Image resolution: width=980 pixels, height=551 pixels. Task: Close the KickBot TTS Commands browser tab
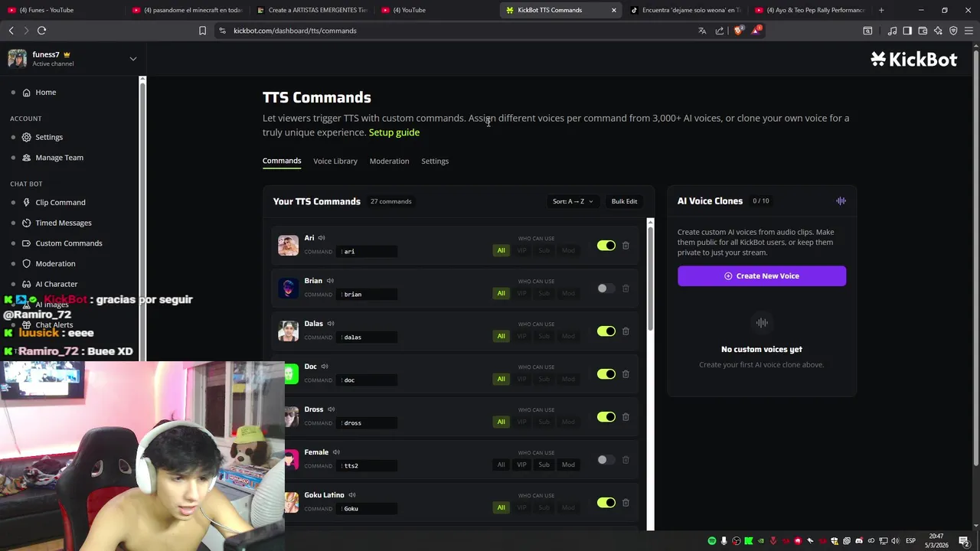613,10
